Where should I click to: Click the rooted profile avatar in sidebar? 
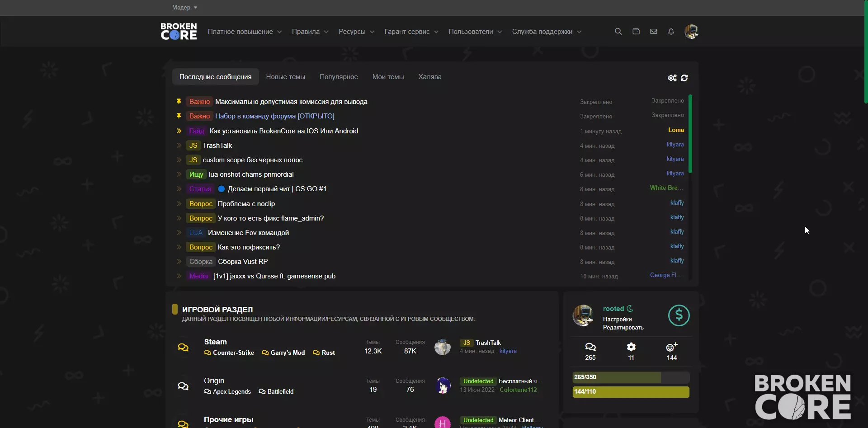pos(583,315)
